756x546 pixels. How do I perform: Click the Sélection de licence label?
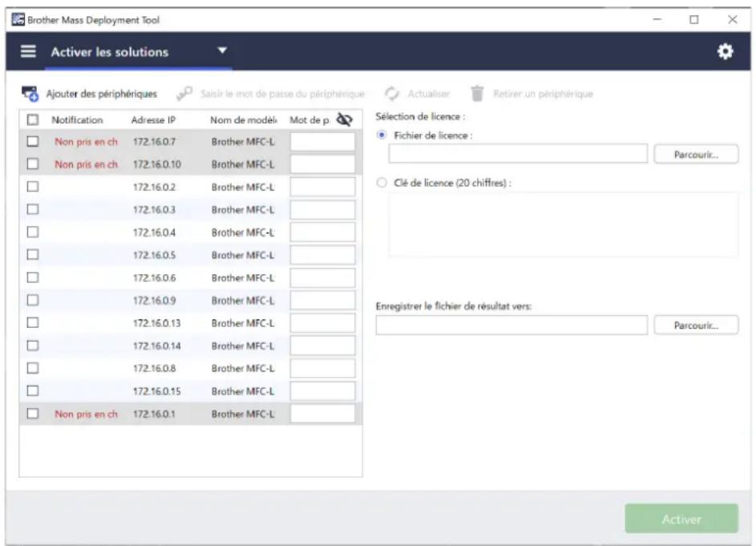pyautogui.click(x=420, y=116)
